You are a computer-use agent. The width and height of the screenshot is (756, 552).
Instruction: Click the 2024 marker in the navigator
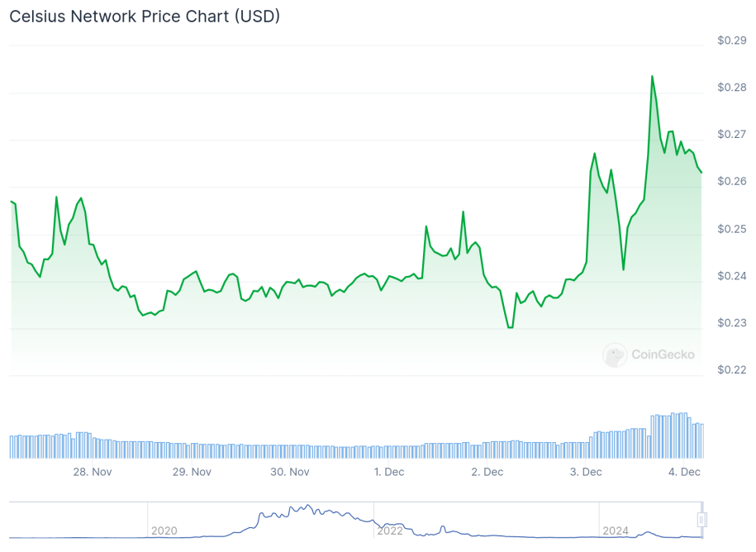pos(616,531)
